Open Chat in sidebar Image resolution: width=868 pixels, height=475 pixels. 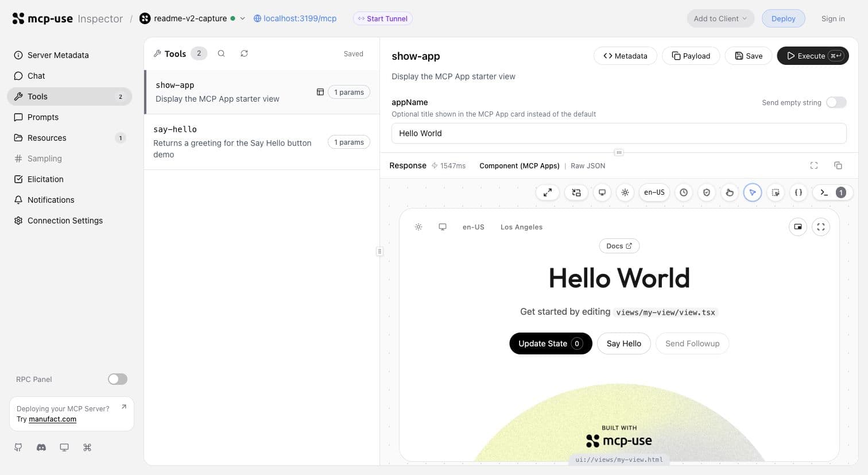click(x=69, y=76)
